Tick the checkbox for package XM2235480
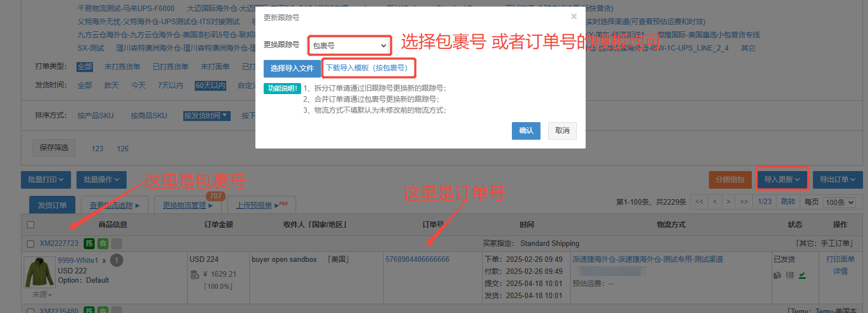This screenshot has width=868, height=313. coord(30,311)
